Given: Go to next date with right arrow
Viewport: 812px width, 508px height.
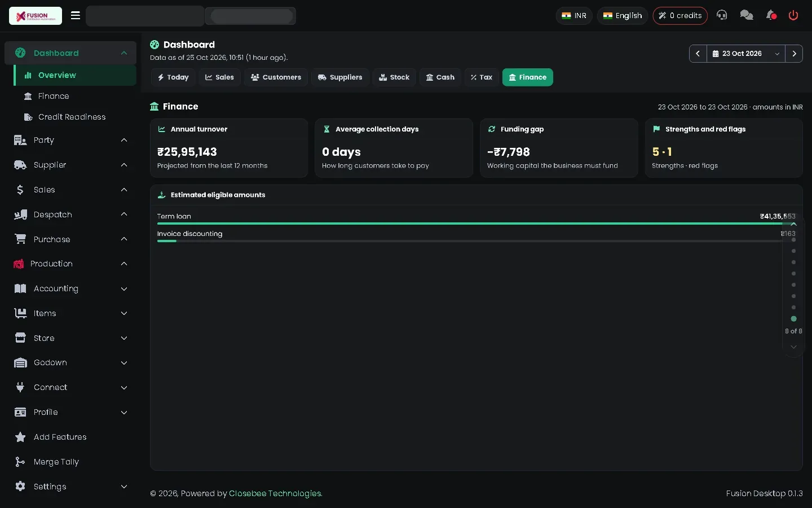Looking at the screenshot, I should tap(794, 54).
